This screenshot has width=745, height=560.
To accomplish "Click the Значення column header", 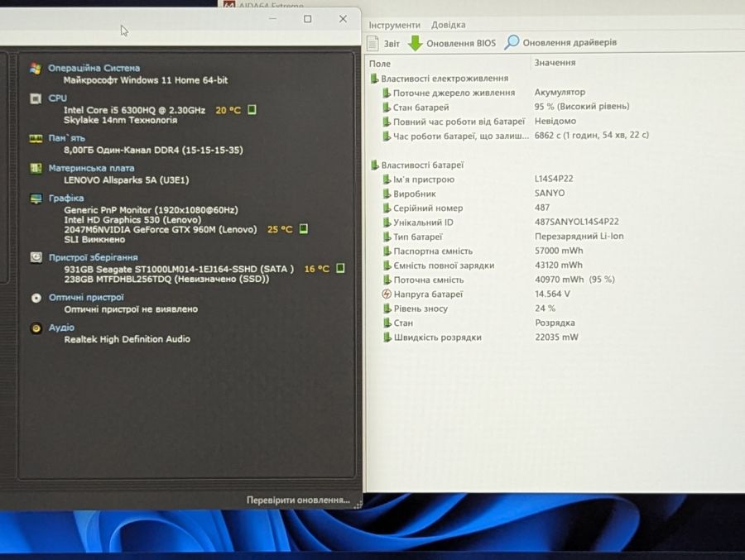I will pos(555,63).
